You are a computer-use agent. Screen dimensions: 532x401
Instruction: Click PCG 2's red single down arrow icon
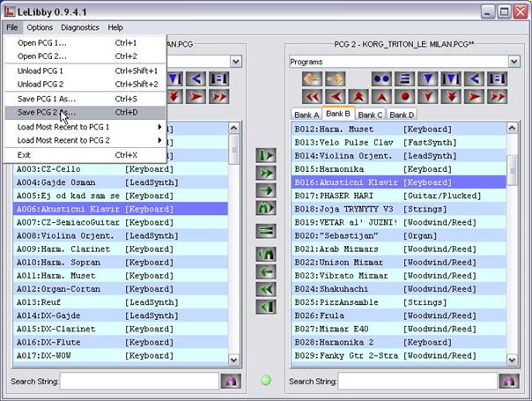pos(428,96)
